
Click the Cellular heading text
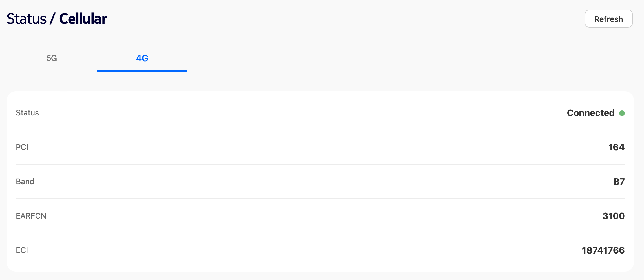click(83, 19)
